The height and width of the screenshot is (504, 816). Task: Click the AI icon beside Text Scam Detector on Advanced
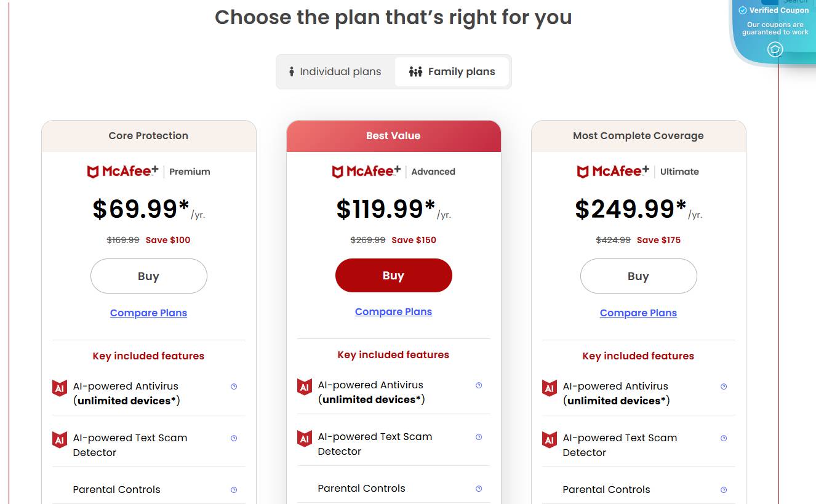coord(305,438)
